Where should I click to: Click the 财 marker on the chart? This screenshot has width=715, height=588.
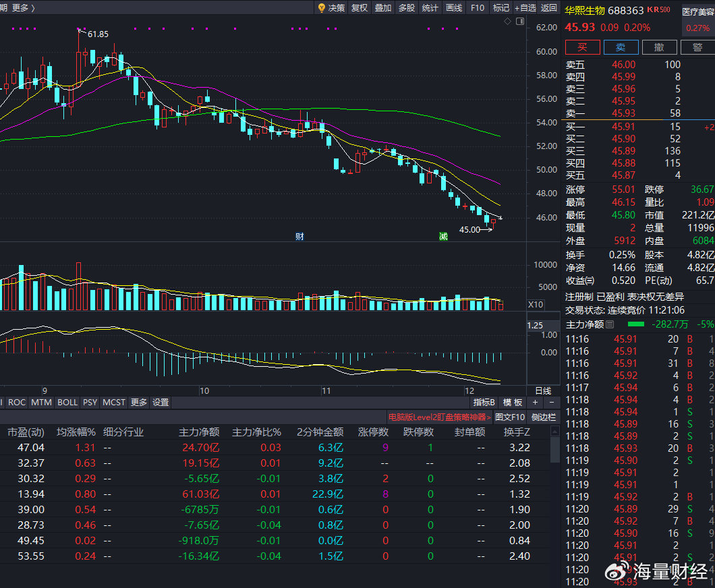(x=299, y=236)
